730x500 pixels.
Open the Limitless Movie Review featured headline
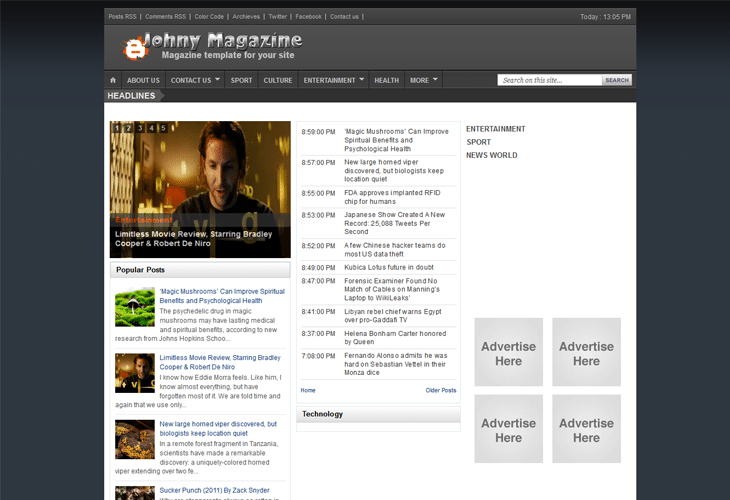pos(193,239)
